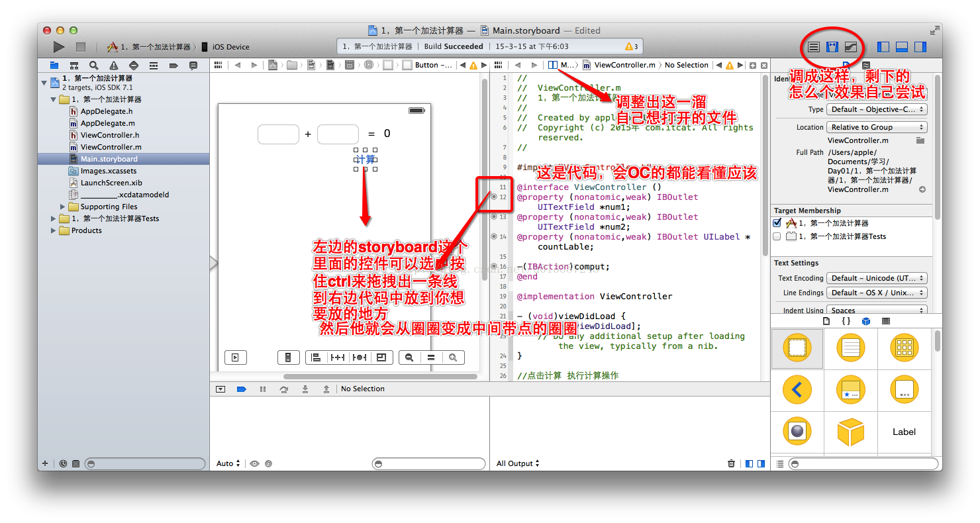
Task: Toggle the left Navigator panel
Action: click(x=883, y=47)
